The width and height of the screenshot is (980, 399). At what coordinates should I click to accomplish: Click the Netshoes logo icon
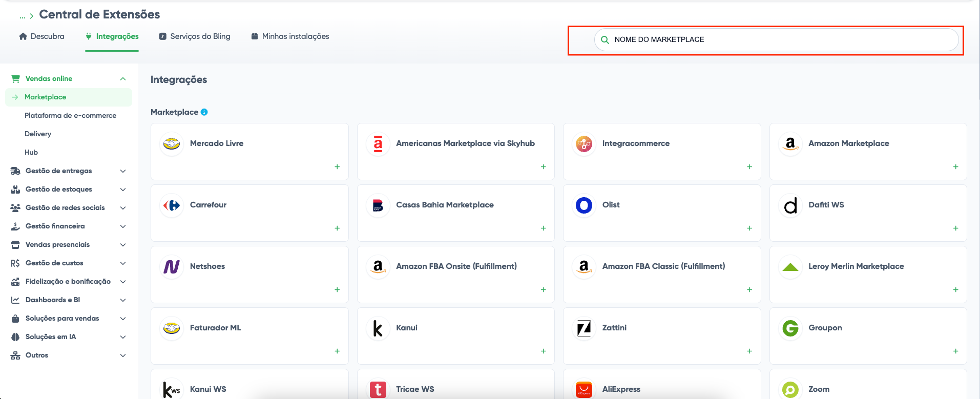coord(172,267)
